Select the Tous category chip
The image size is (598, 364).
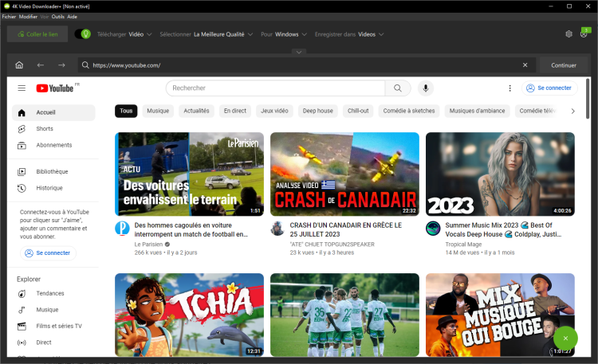click(126, 111)
